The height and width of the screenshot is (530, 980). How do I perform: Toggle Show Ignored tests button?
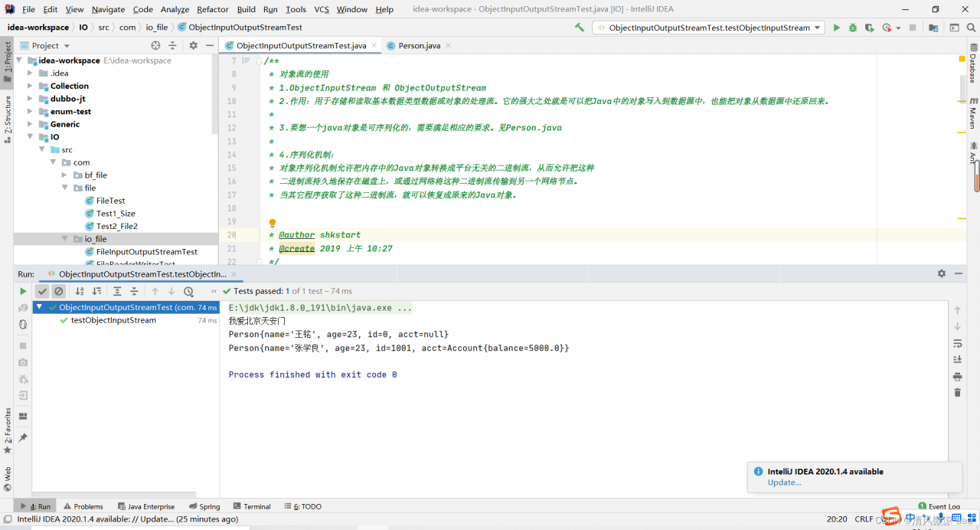[x=58, y=291]
